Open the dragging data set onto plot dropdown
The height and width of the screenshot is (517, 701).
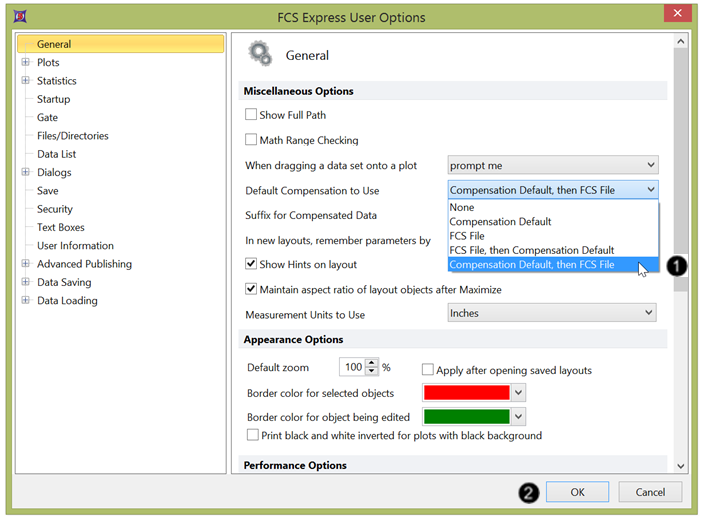click(553, 165)
